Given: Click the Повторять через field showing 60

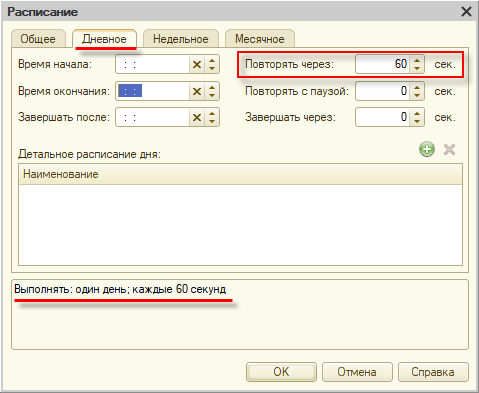Looking at the screenshot, I should click(383, 64).
